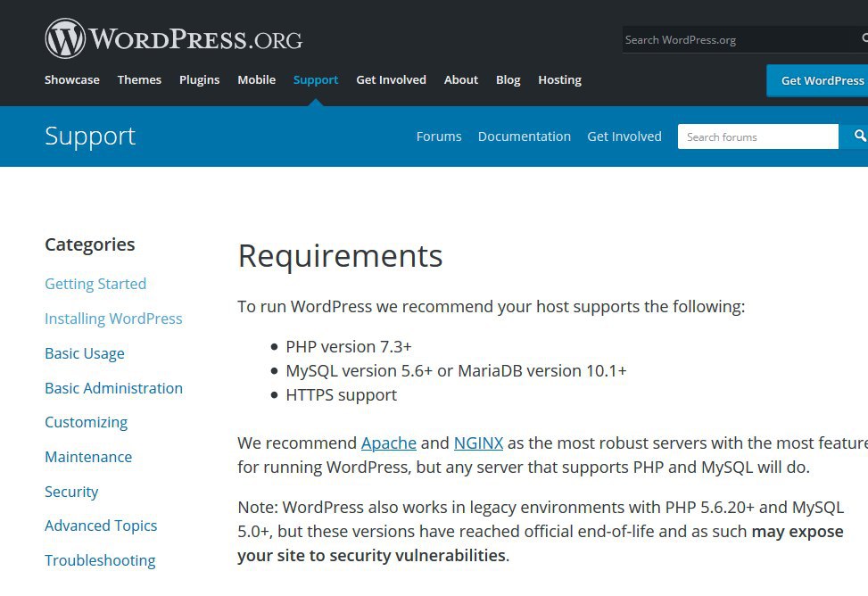Open the Mobile menu item

pos(256,79)
